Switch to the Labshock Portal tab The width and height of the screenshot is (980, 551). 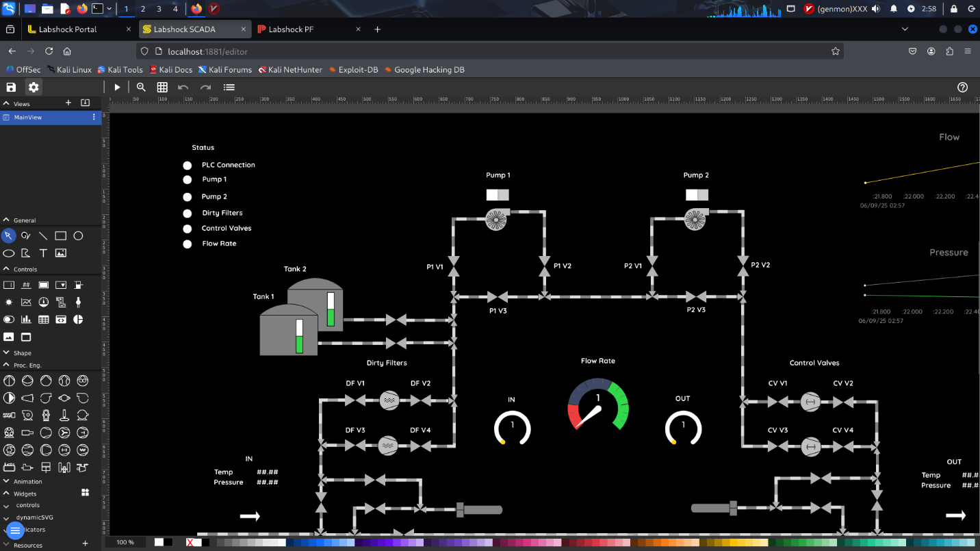[68, 29]
